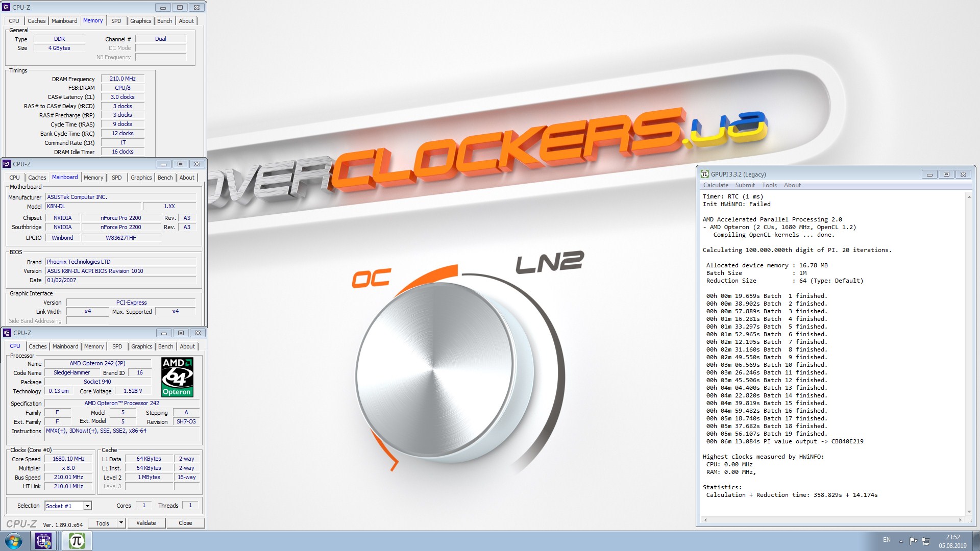The image size is (980, 551).
Task: Maximize the GPUPI window
Action: [x=946, y=174]
